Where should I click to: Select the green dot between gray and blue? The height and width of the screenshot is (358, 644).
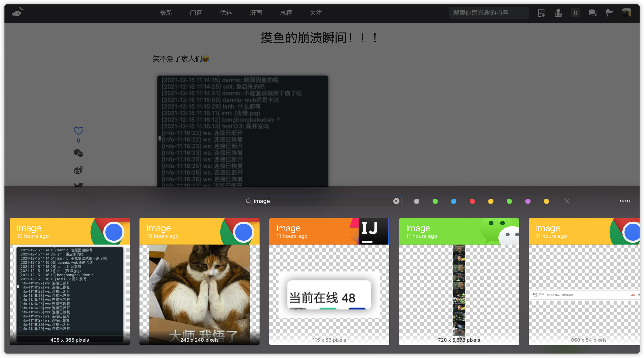(x=435, y=201)
